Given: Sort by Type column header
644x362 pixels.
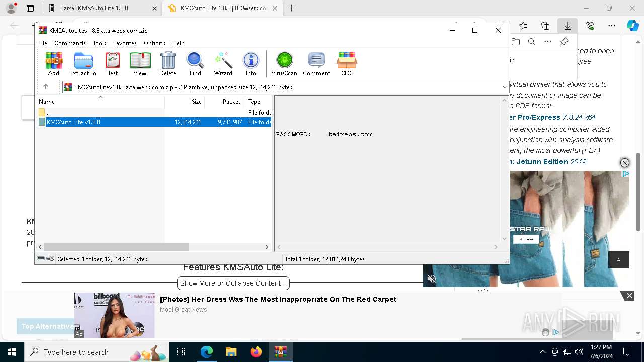Looking at the screenshot, I should (x=259, y=101).
